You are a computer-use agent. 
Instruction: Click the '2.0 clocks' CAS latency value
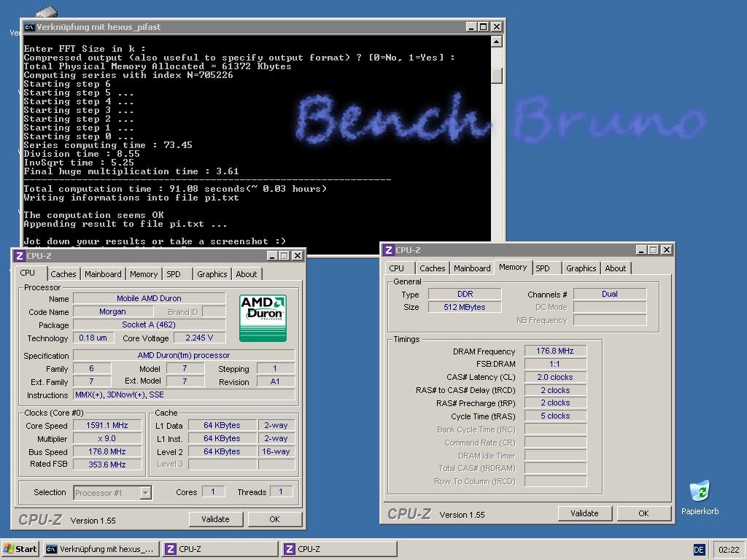(x=555, y=377)
